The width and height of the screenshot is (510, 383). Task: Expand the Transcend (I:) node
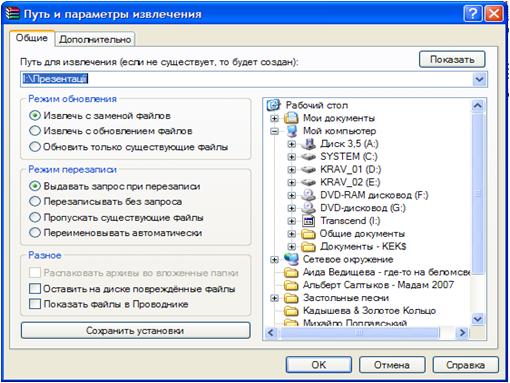coord(292,221)
